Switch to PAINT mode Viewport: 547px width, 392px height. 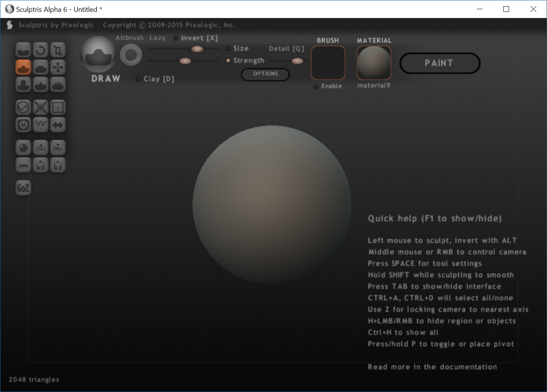[x=440, y=63]
